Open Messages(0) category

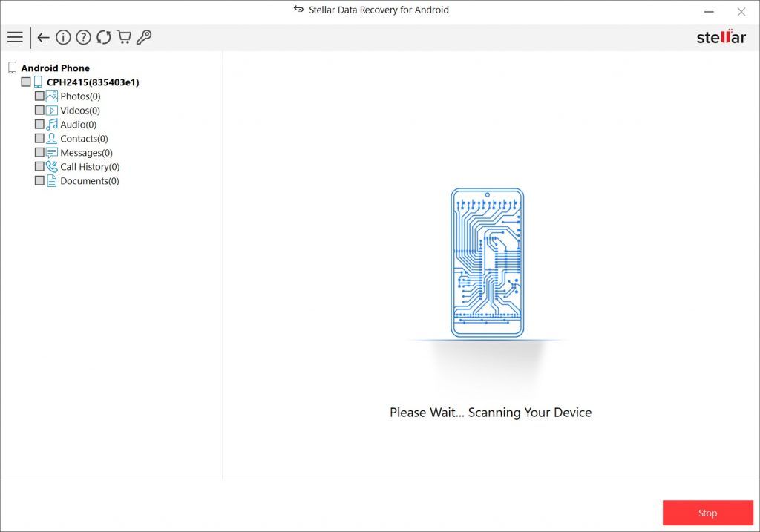coord(86,153)
